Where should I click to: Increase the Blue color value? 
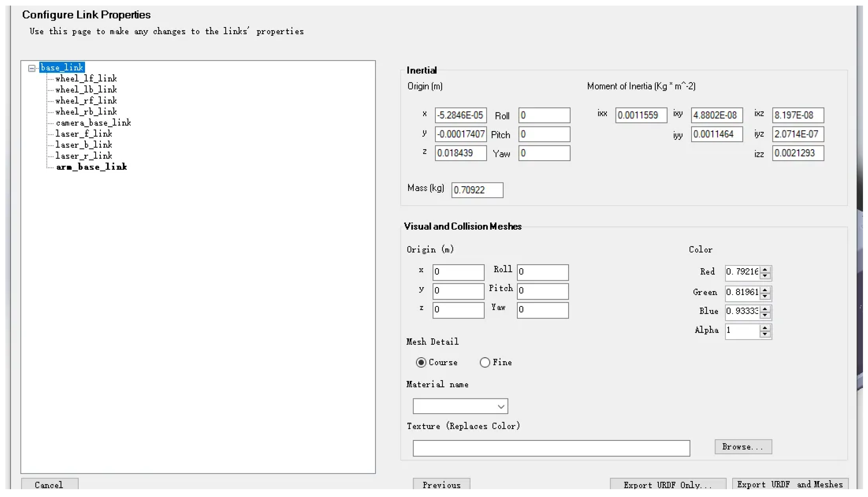[x=765, y=309]
